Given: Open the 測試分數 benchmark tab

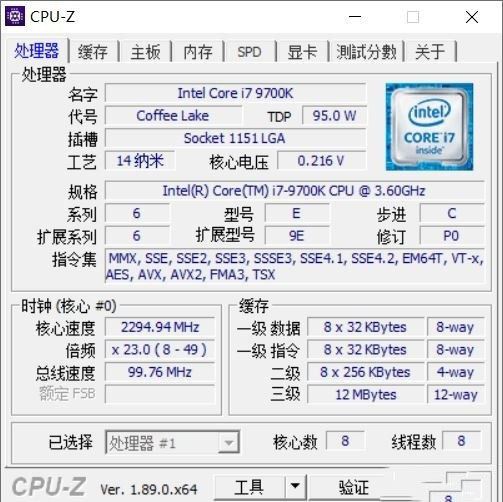Looking at the screenshot, I should (366, 52).
